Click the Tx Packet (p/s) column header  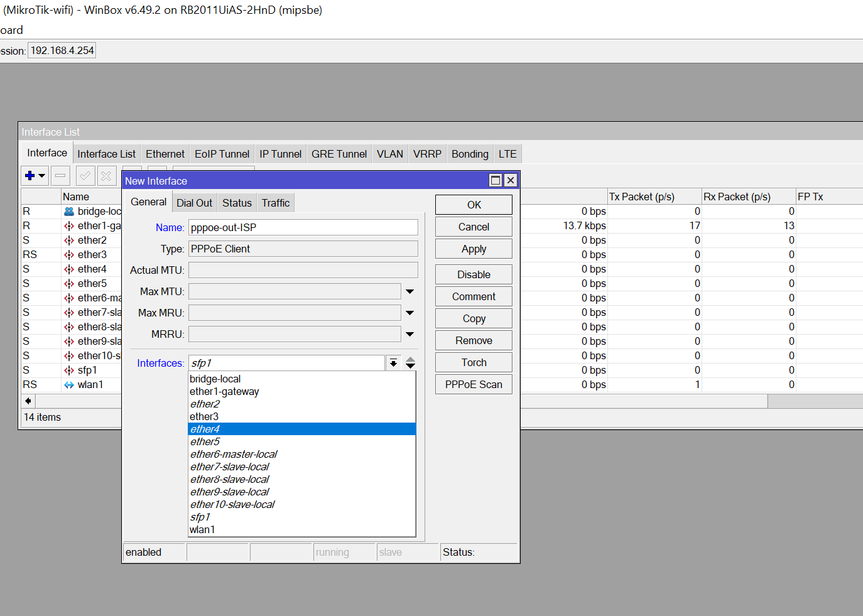(654, 197)
